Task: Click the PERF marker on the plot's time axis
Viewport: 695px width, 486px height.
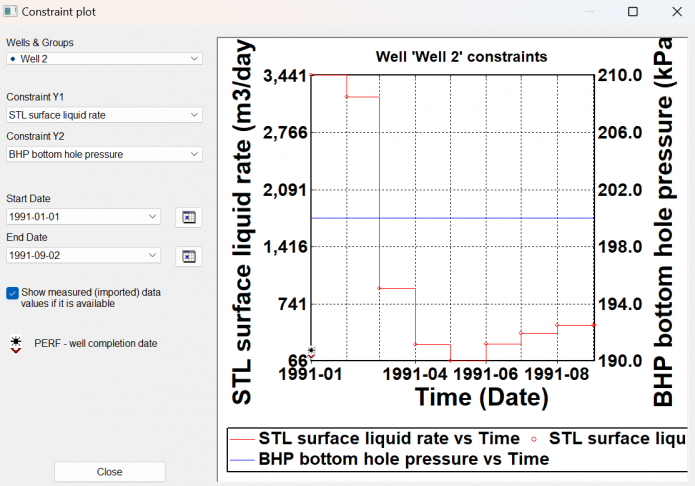Action: pos(312,352)
